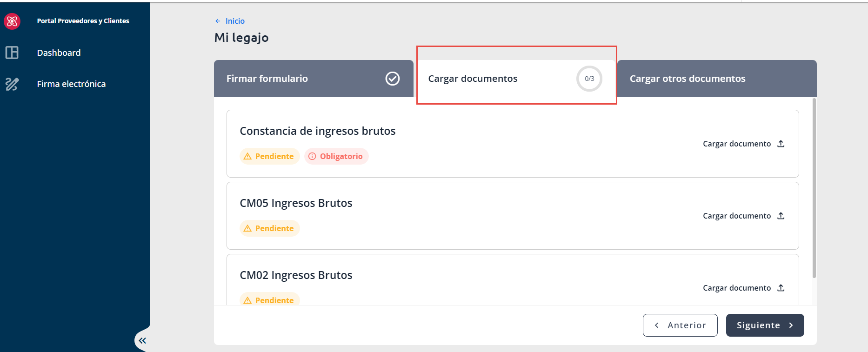Open Cargar otros documentos tab
This screenshot has width=868, height=352.
(x=717, y=79)
